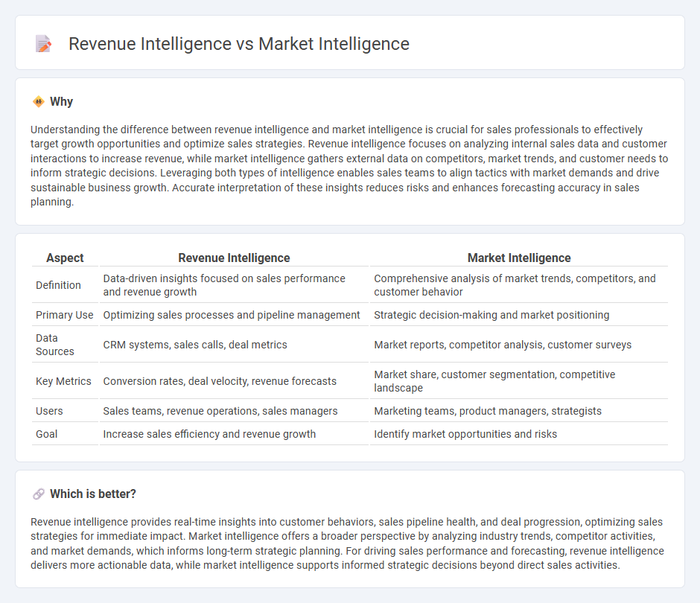Select the Goal row label
The image size is (700, 603).
tap(46, 434)
